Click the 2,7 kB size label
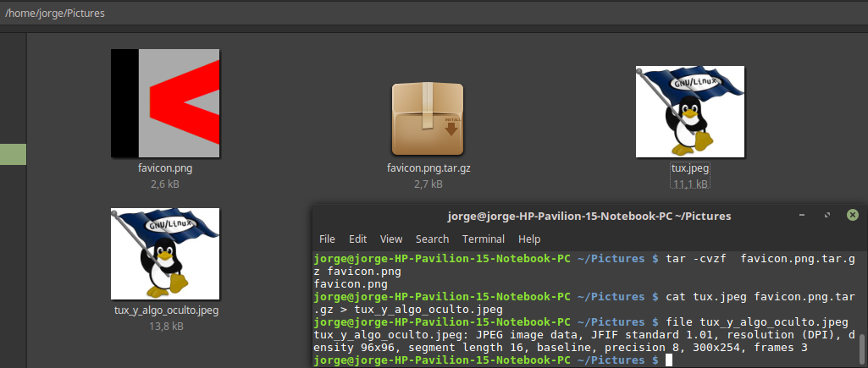 pyautogui.click(x=428, y=184)
